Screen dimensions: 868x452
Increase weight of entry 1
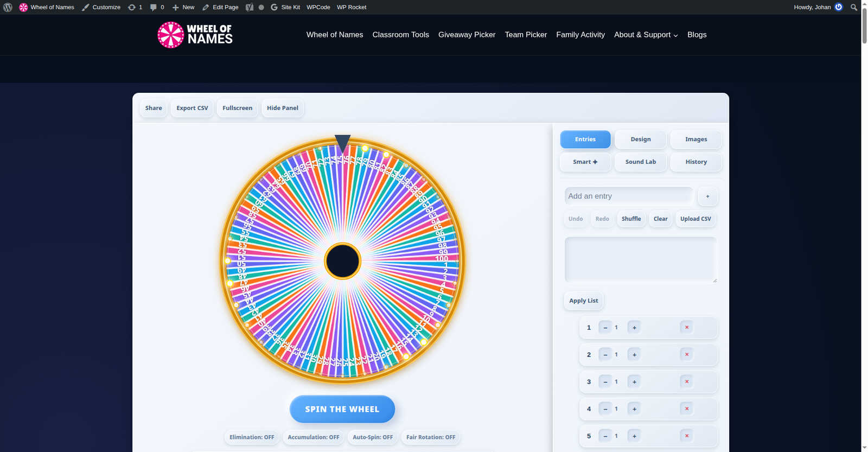634,327
